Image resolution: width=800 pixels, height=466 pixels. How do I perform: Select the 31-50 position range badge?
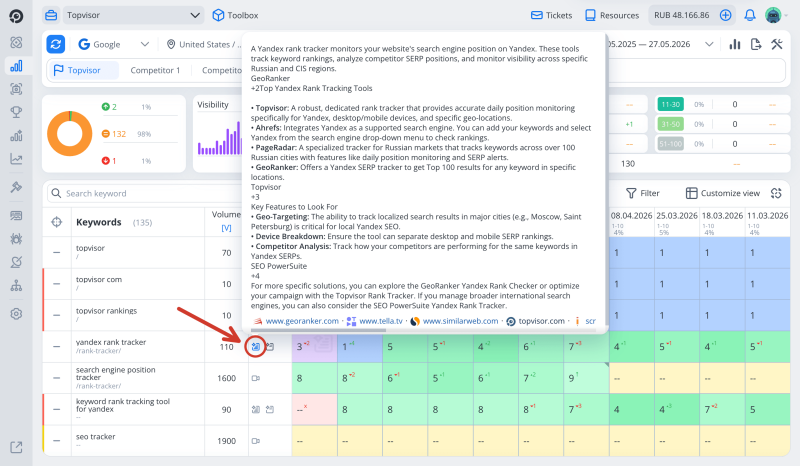(x=670, y=124)
